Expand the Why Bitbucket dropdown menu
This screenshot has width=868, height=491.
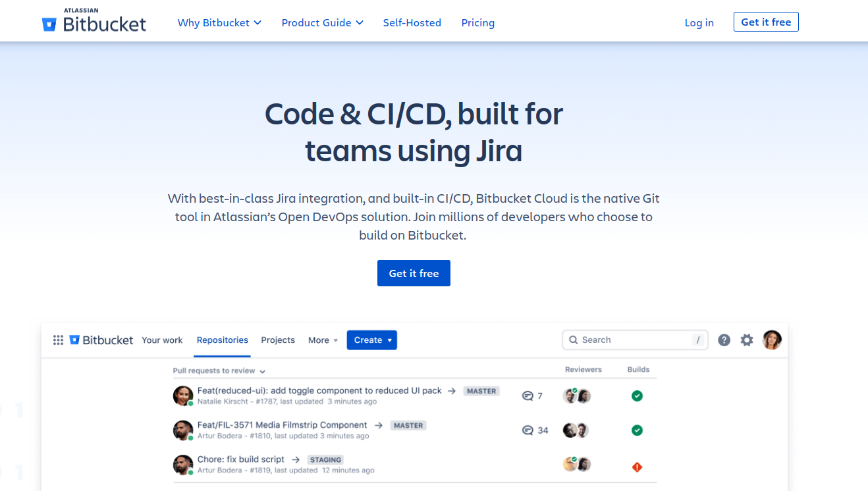tap(219, 22)
